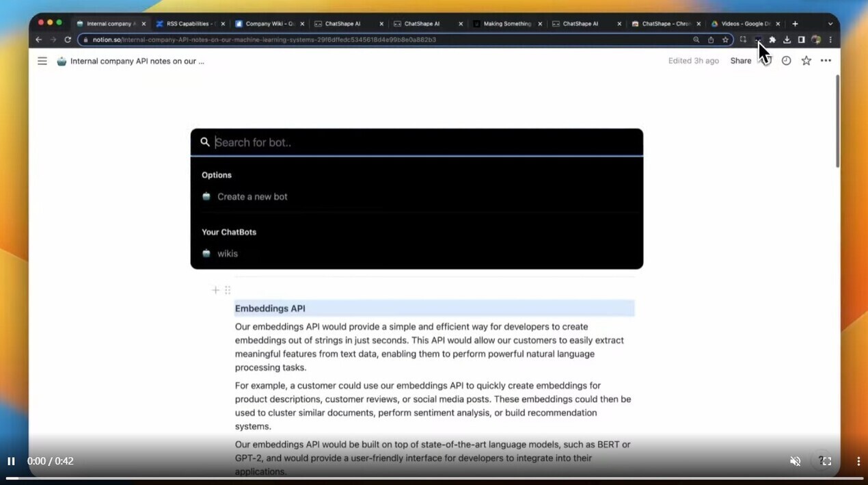
Task: Click the Share button
Action: click(x=740, y=61)
